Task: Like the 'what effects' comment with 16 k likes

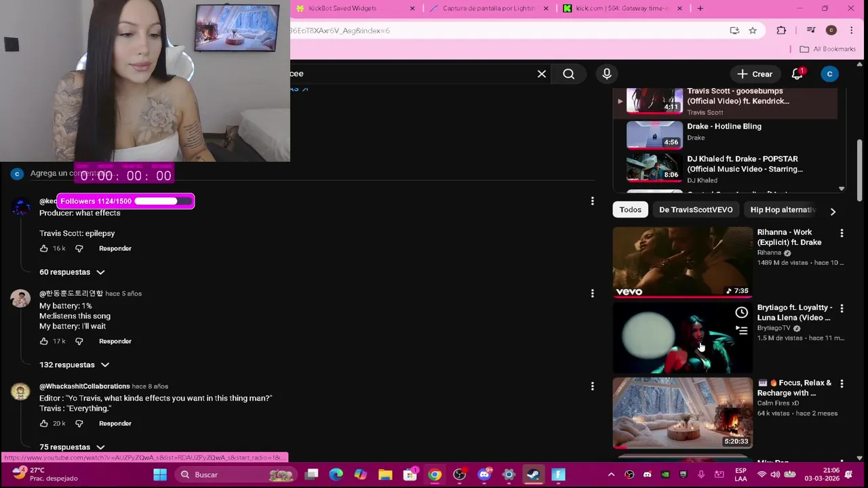Action: pos(44,249)
